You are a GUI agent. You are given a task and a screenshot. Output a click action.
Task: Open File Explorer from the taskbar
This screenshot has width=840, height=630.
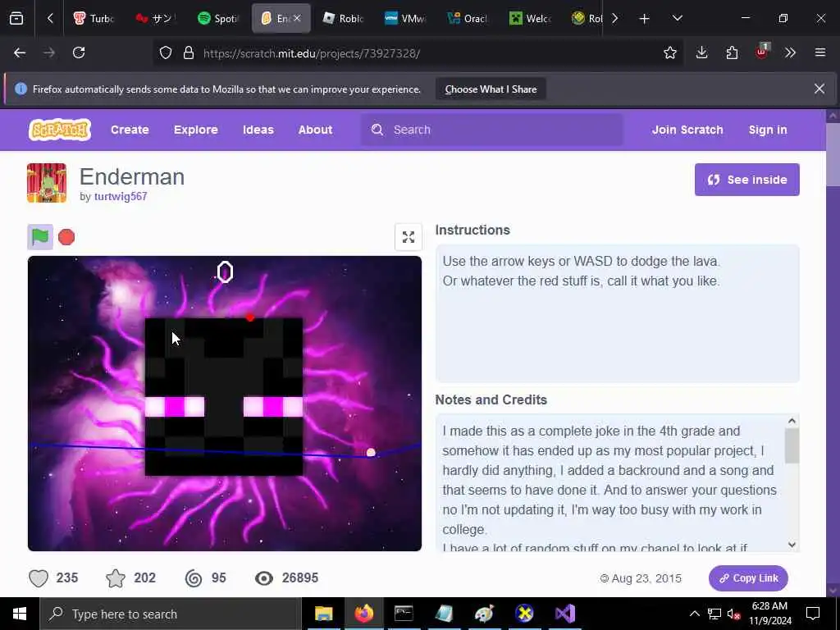point(323,614)
